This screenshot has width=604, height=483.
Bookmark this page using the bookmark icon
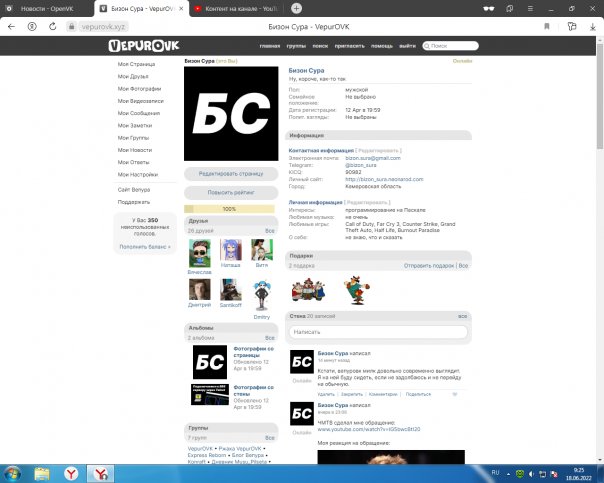click(547, 27)
